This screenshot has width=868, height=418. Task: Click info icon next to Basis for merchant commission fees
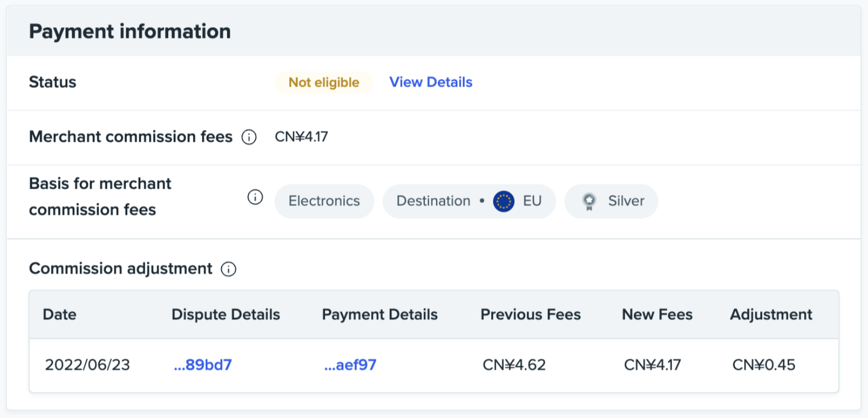pos(255,197)
